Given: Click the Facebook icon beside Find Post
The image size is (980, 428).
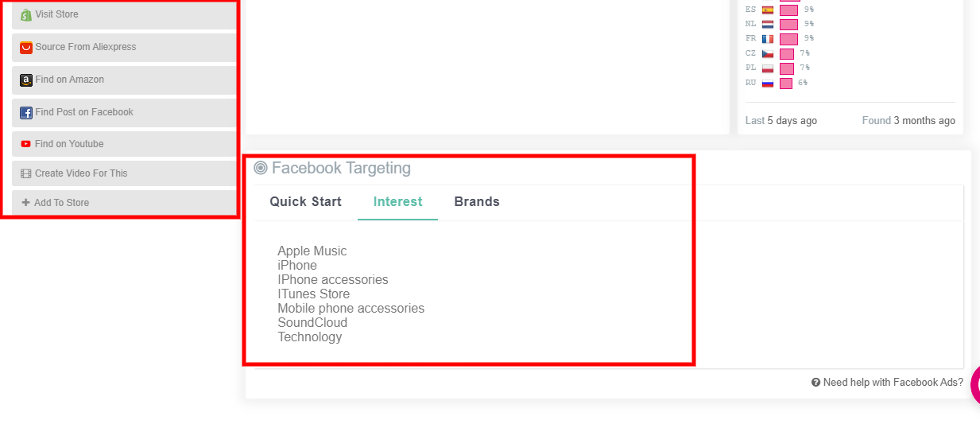Looking at the screenshot, I should (x=26, y=113).
